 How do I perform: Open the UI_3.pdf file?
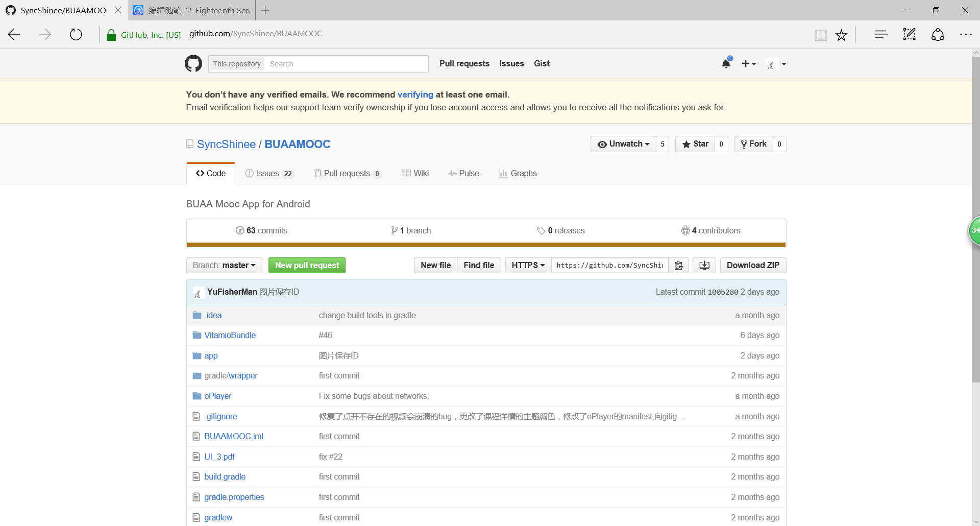[219, 457]
